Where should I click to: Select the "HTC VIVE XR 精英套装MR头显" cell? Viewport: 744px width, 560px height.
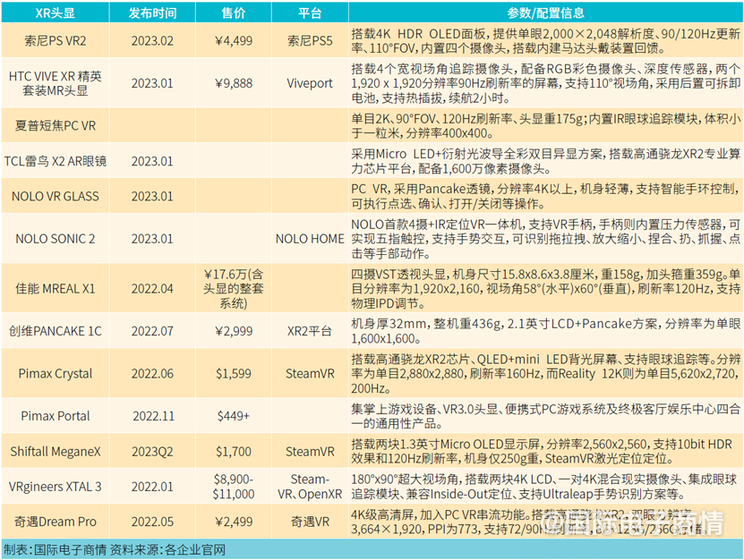pos(55,83)
